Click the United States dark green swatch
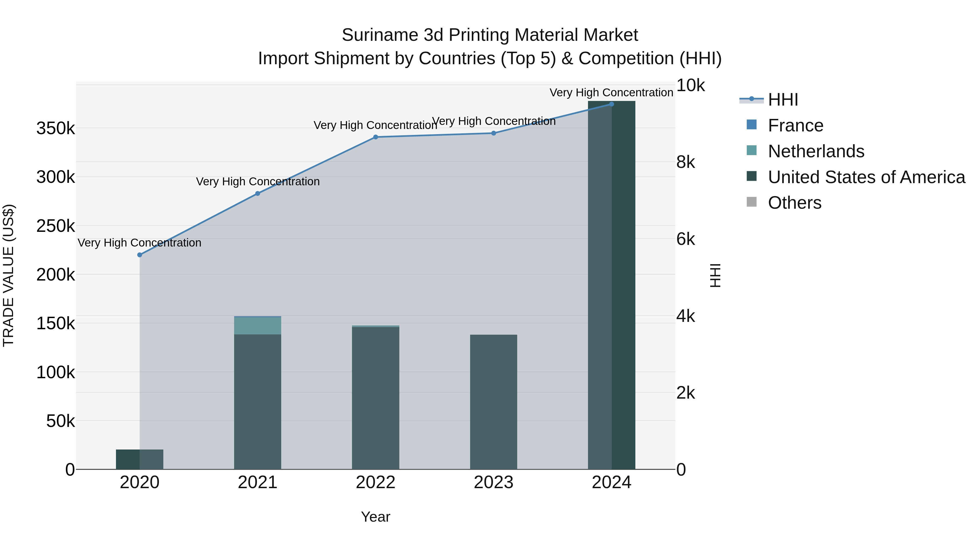The image size is (980, 551). 752,176
